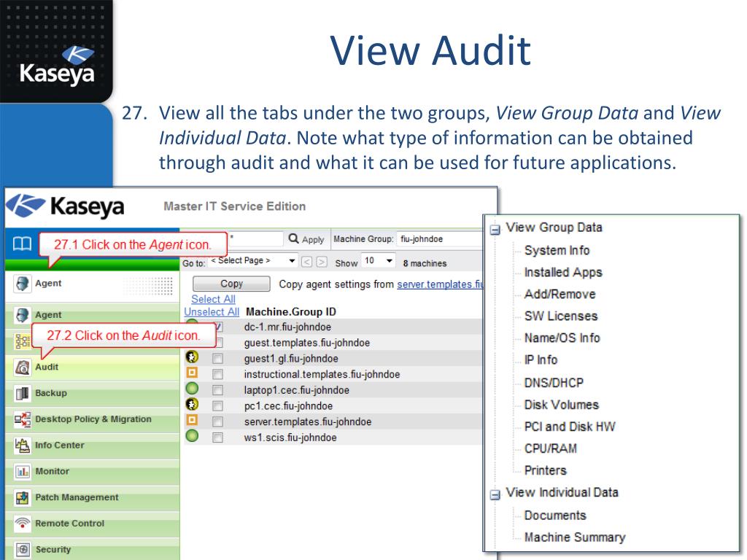The height and width of the screenshot is (560, 747).
Task: Click the agent status icon for guest1.gl.fiu-johndoe
Action: pos(192,357)
